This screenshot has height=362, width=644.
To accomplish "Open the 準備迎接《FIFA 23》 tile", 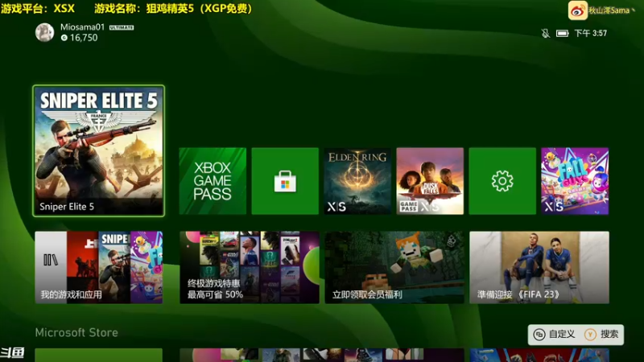I will (539, 267).
